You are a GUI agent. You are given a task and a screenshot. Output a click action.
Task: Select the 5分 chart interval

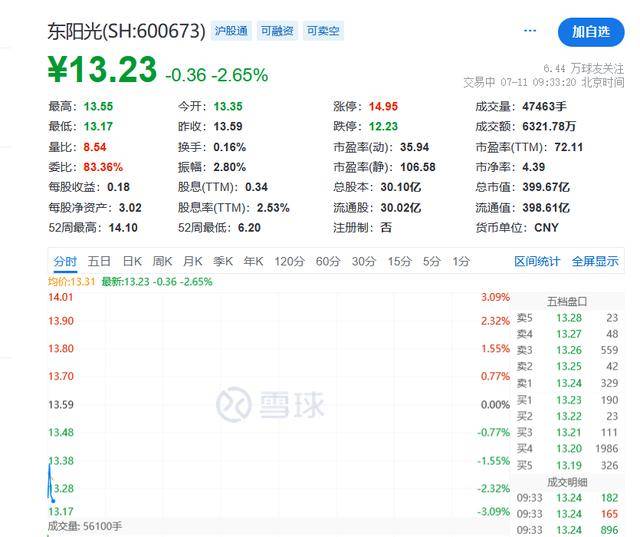coord(432,261)
